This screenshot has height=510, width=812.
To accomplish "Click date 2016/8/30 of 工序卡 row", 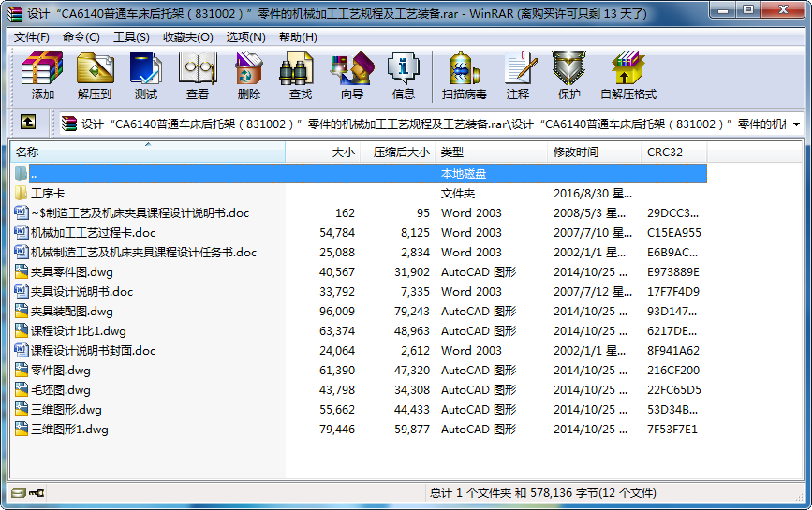I will pyautogui.click(x=593, y=194).
